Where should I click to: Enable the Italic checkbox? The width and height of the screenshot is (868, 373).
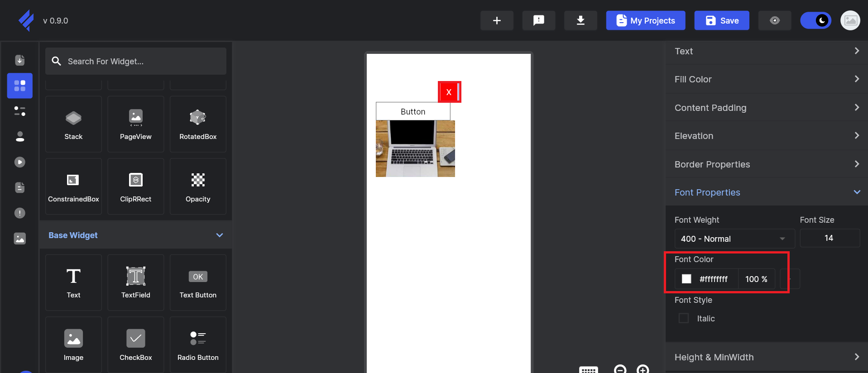tap(684, 318)
